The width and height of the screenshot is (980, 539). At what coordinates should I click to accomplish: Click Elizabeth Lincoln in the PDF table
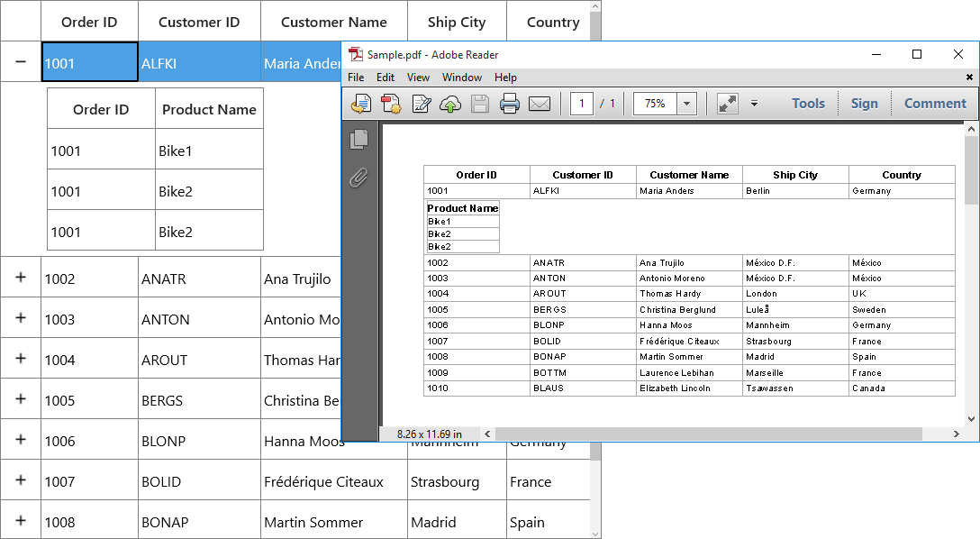click(675, 388)
